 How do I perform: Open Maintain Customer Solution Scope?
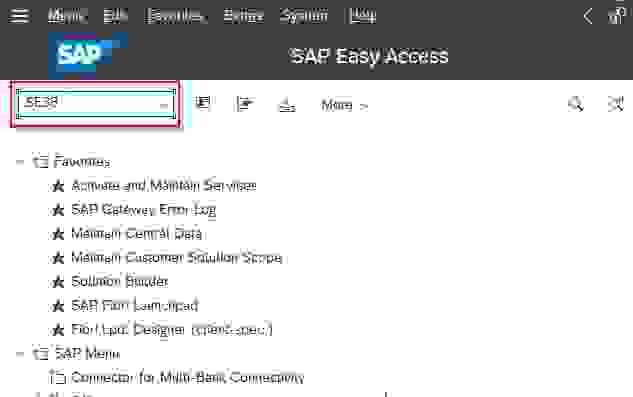pos(176,258)
